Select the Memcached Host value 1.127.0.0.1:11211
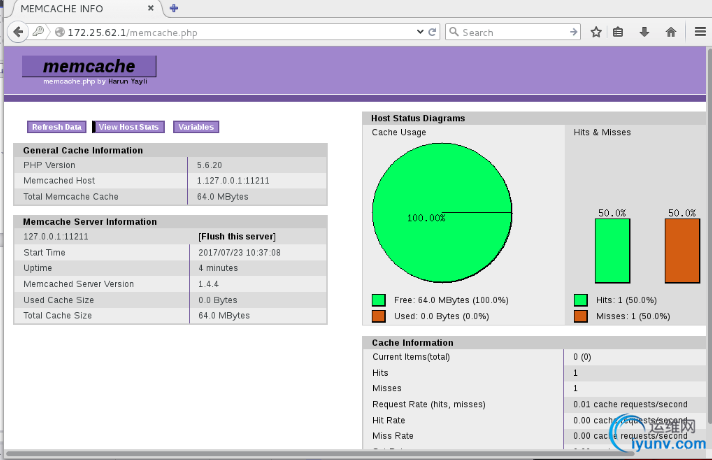712x460 pixels. point(233,181)
